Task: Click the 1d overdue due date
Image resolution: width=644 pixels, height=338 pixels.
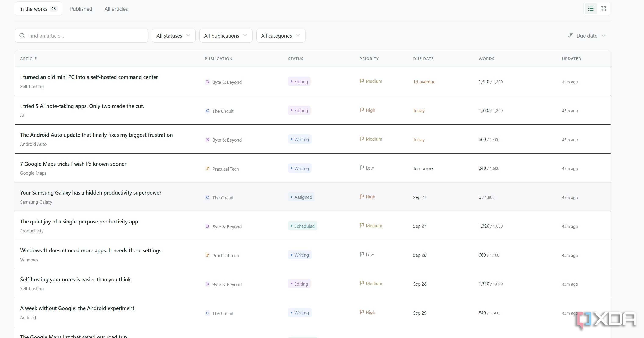Action: pos(424,82)
